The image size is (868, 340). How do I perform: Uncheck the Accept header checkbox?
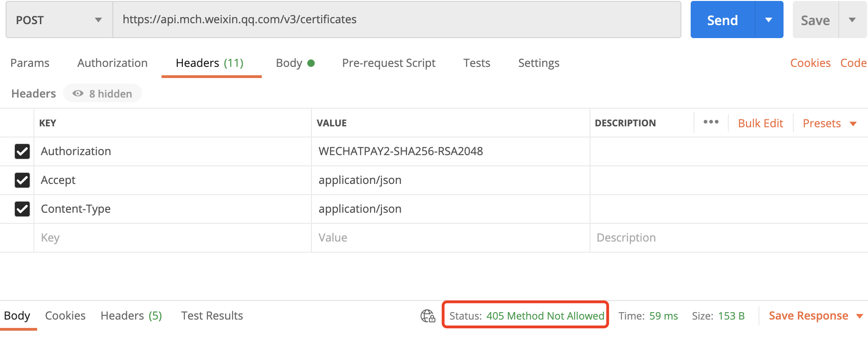(x=22, y=180)
